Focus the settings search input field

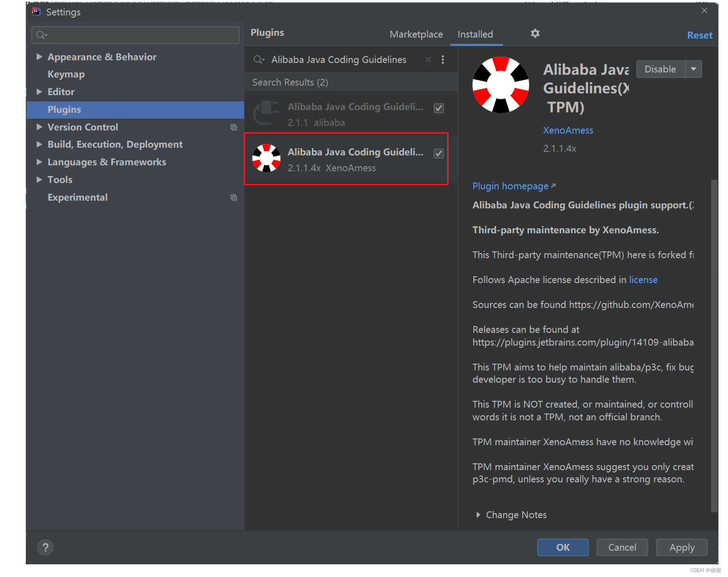coord(135,35)
